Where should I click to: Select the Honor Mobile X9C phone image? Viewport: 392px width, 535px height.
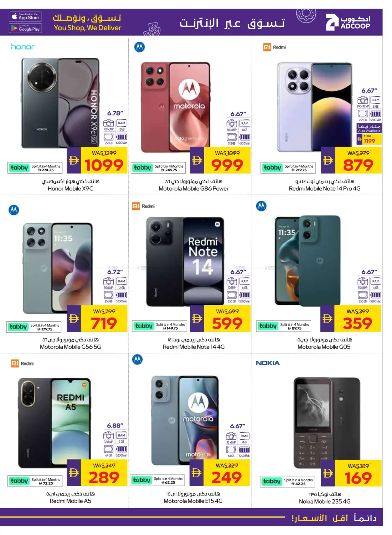[x=60, y=103]
